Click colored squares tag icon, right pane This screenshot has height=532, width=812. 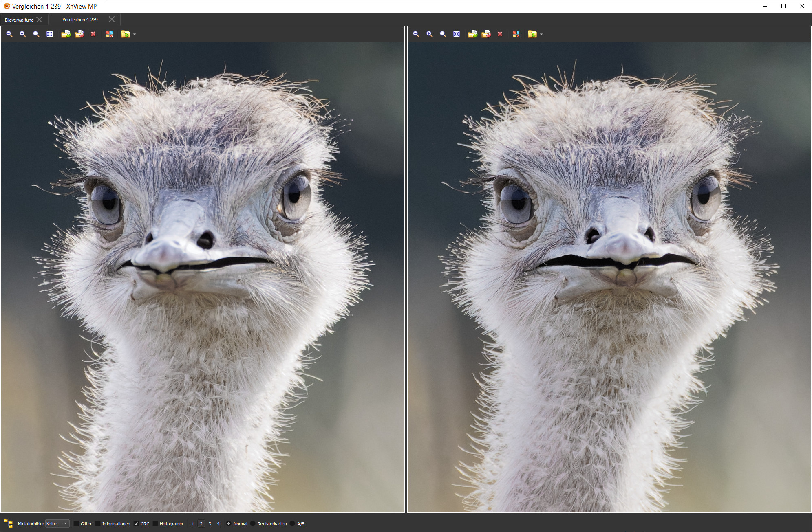[x=516, y=34]
